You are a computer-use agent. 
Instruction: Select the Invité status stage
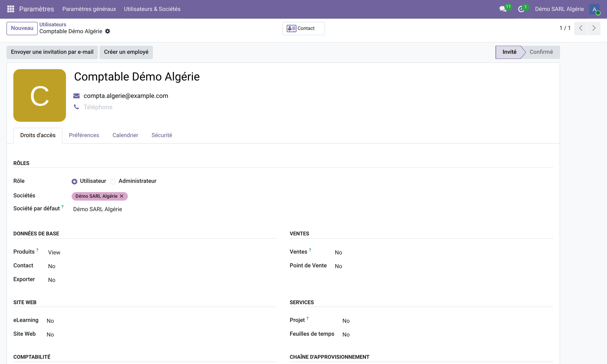[x=509, y=52]
